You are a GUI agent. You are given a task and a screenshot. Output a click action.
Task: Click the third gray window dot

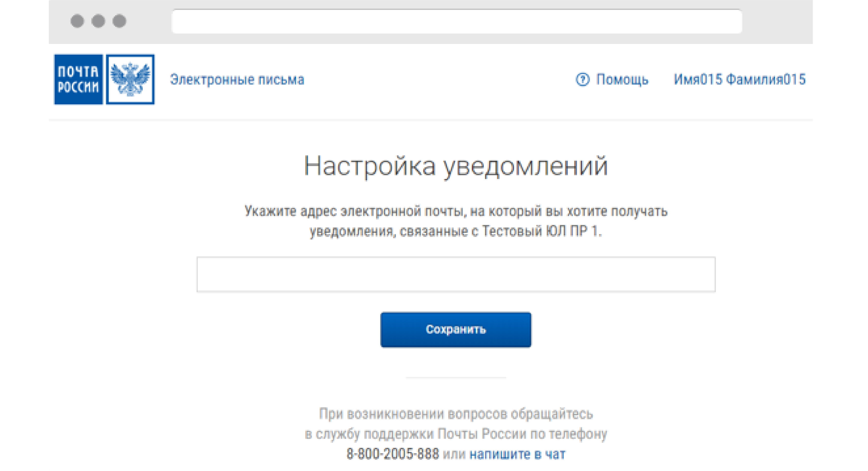point(119,21)
